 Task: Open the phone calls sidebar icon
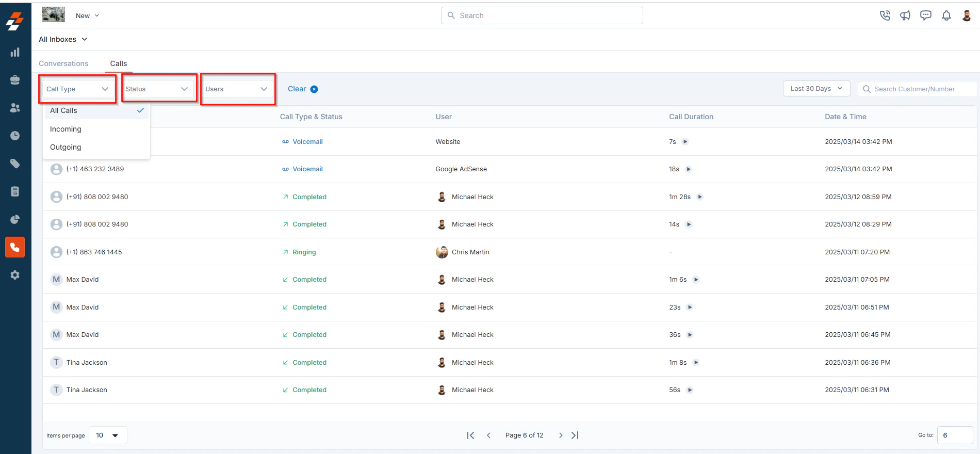(x=15, y=247)
